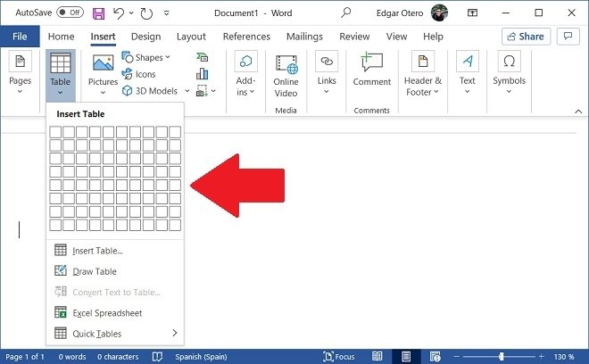589x364 pixels.
Task: Insert an Online Video
Action: point(286,76)
